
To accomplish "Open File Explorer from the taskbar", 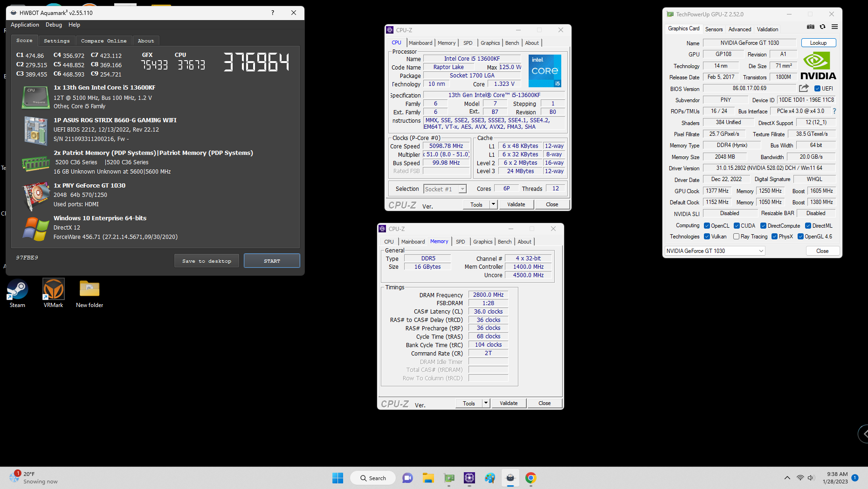I will tap(428, 478).
